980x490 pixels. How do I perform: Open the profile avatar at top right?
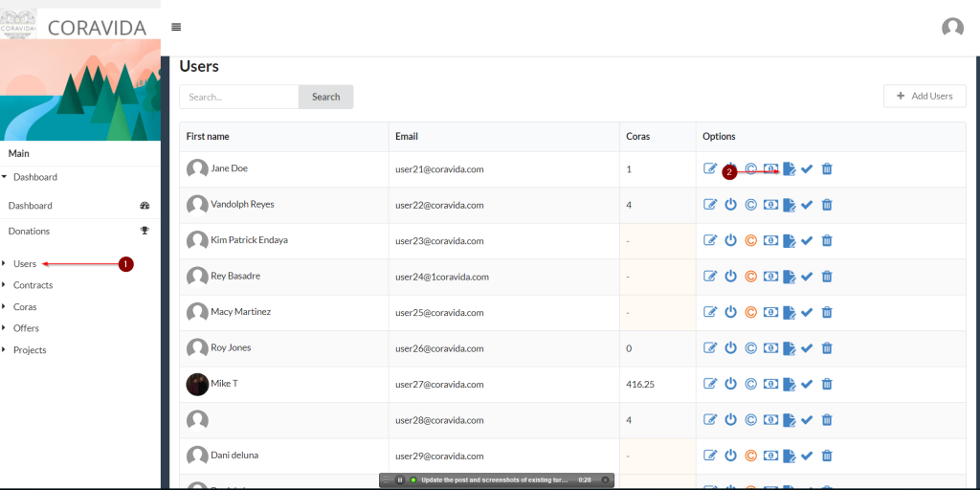point(952,28)
